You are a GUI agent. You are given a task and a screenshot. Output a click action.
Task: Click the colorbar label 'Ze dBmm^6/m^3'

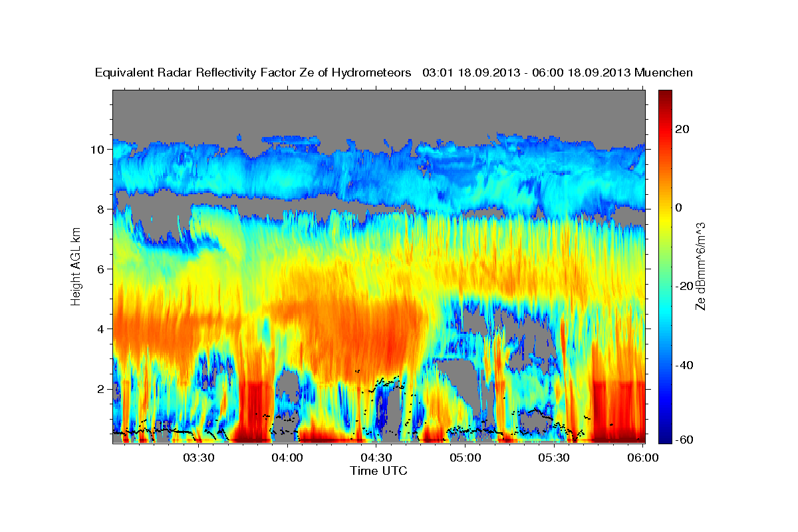pyautogui.click(x=700, y=266)
